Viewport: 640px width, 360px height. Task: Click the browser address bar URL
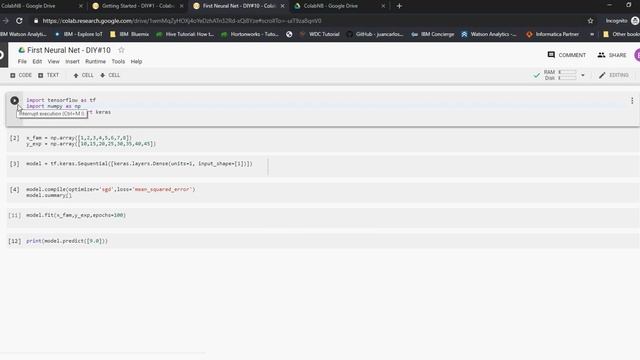(182, 21)
